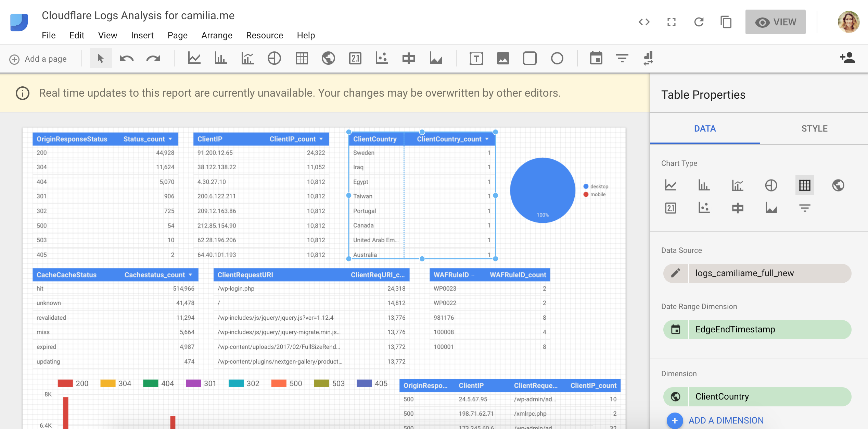Click ADD A DIMENSION
868x429 pixels.
click(715, 420)
